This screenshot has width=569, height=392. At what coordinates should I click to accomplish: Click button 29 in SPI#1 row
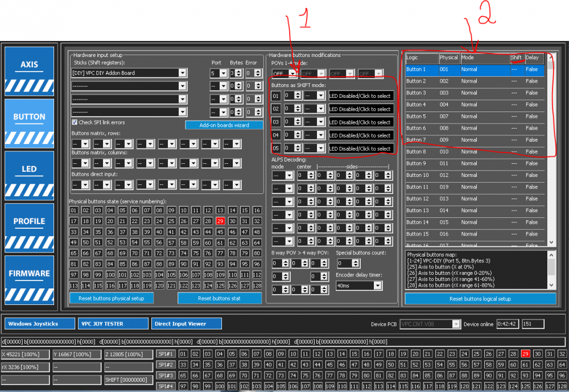click(x=525, y=354)
